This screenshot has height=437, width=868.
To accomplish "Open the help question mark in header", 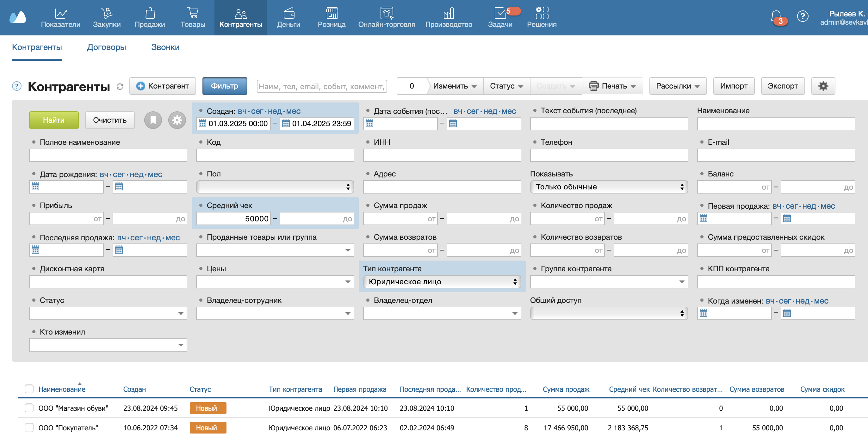I will click(803, 16).
